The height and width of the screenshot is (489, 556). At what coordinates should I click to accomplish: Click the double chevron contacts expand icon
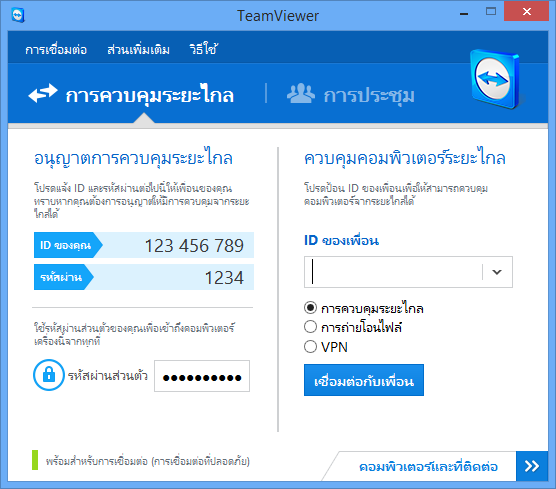[x=532, y=466]
